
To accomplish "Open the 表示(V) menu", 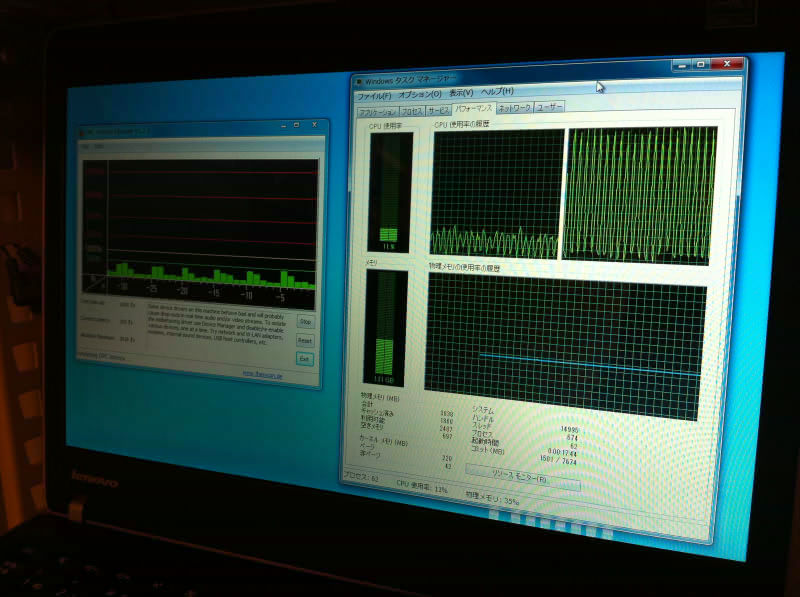I will click(x=461, y=93).
